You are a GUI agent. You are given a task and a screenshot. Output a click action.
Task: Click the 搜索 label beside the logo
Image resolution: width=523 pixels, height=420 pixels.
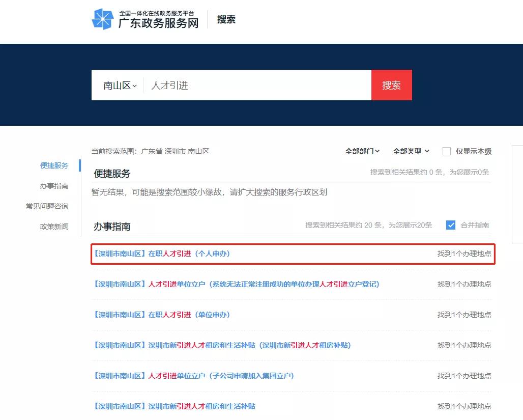click(226, 18)
